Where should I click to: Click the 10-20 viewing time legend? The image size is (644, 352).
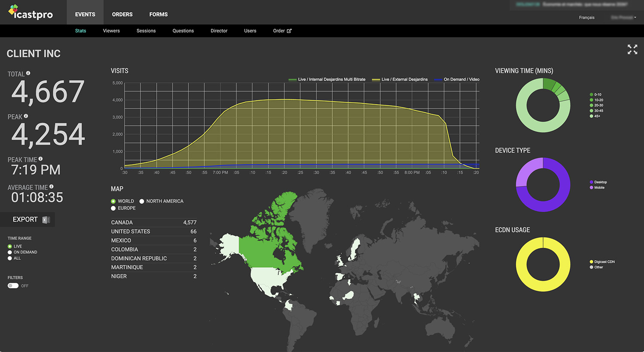point(596,100)
